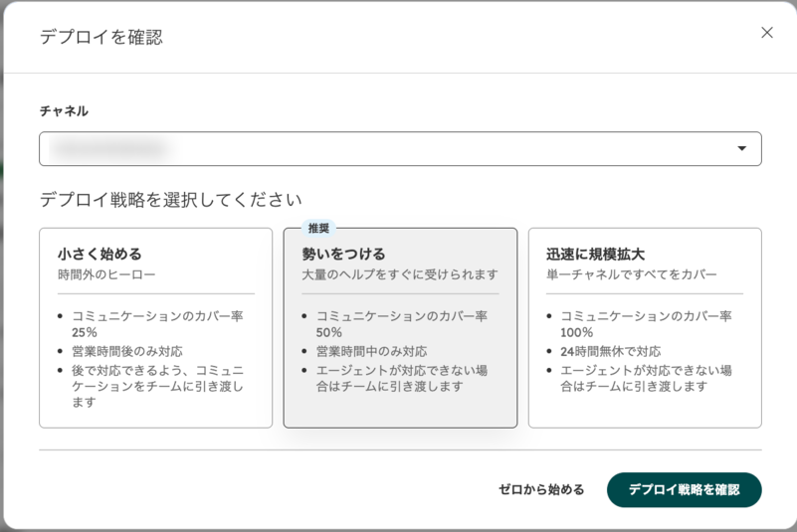Screen dimensions: 797x532
Task: Select the 迅速に規模拡大 strategy card
Action: tap(645, 328)
